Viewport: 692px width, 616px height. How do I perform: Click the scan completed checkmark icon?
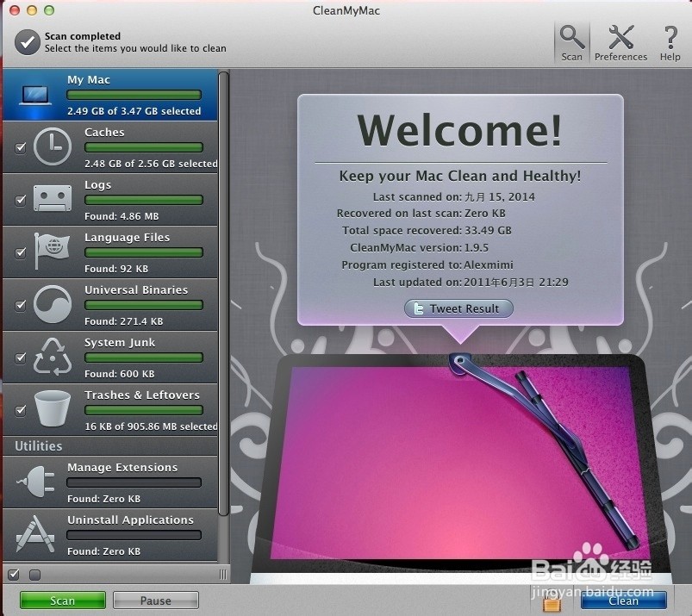click(28, 42)
